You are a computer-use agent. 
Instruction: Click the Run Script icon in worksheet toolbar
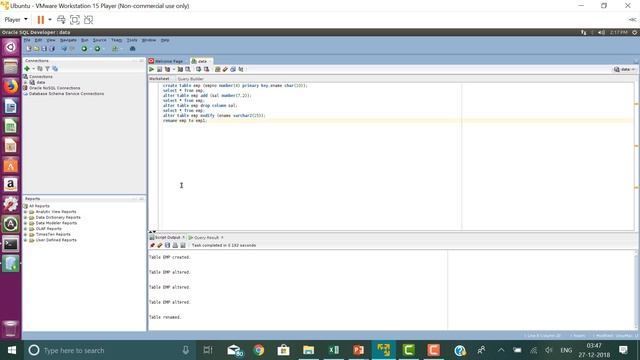click(x=160, y=69)
